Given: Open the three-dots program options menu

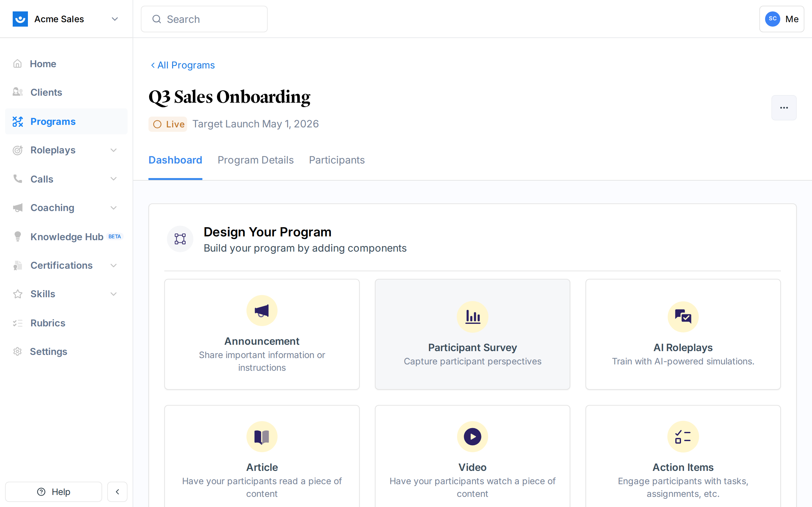Looking at the screenshot, I should [x=783, y=108].
